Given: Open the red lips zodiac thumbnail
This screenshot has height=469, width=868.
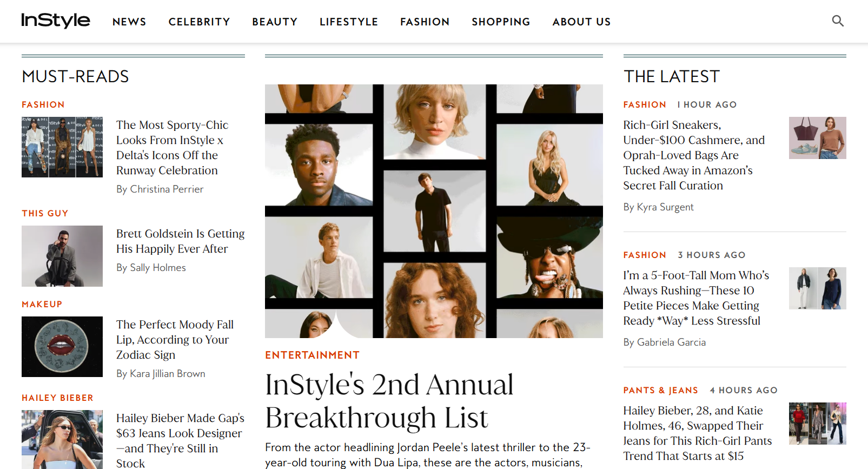Looking at the screenshot, I should tap(62, 347).
